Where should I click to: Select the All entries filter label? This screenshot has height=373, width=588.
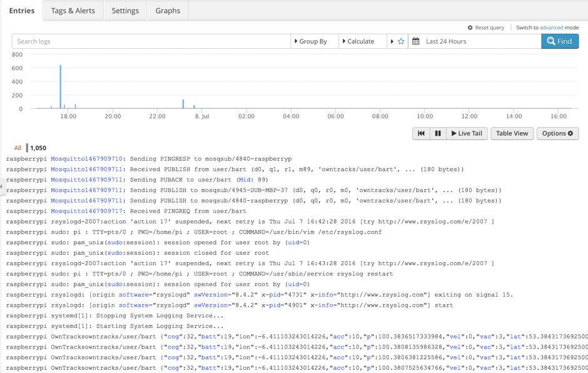coord(18,148)
